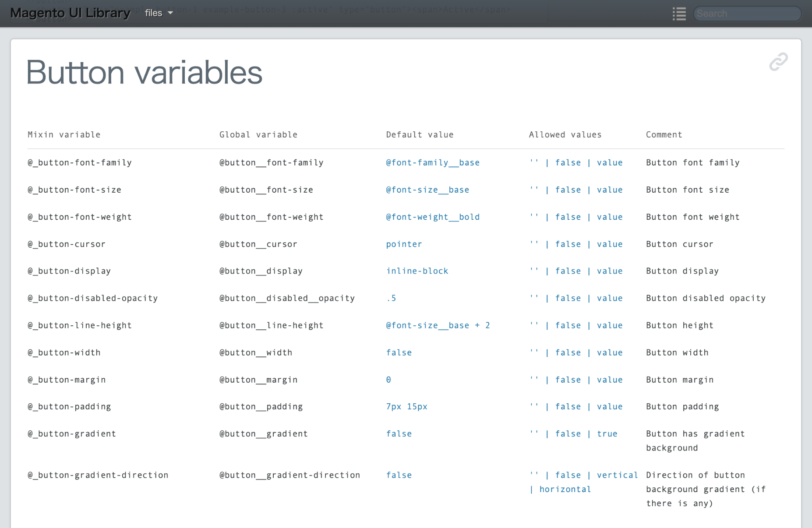
Task: Click the @font-size__base default value
Action: click(x=427, y=190)
